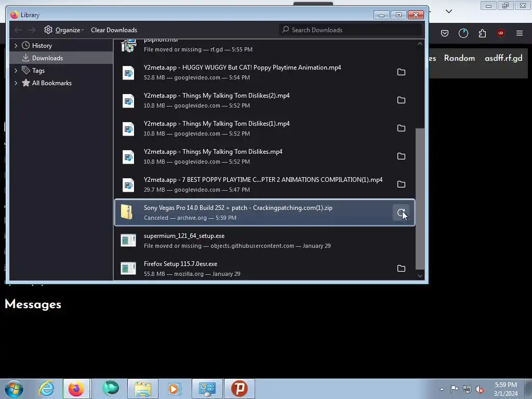Image resolution: width=532 pixels, height=399 pixels.
Task: Click the muted volume tray icon
Action: click(x=480, y=389)
